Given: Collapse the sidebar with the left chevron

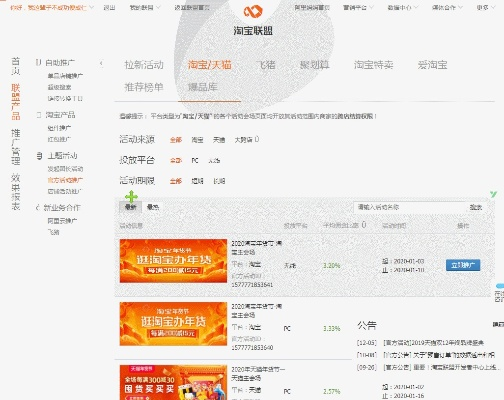Looking at the screenshot, I should (101, 63).
